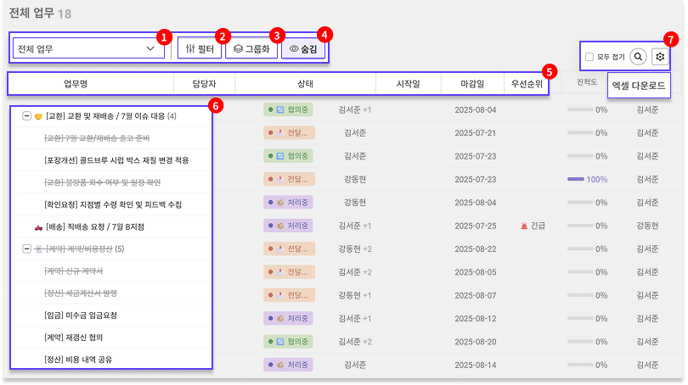Open the settings gear icon
Viewport: 688px width, 385px height.
[x=660, y=57]
